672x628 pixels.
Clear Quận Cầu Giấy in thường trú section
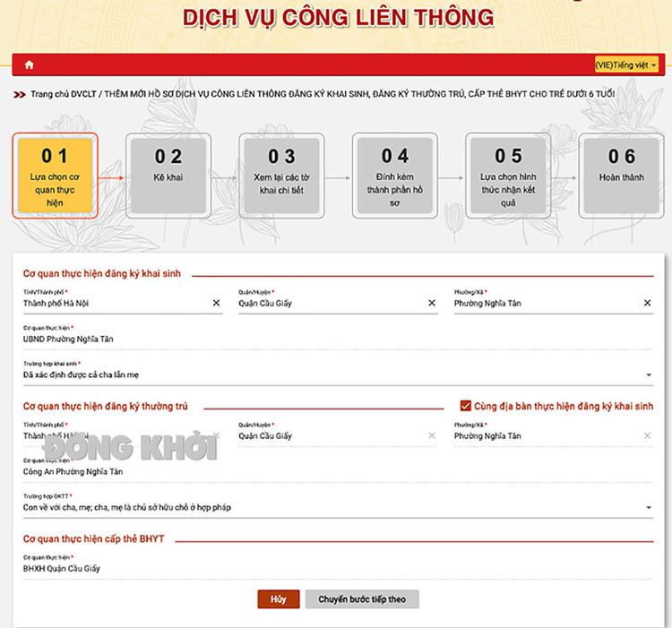pyautogui.click(x=432, y=435)
